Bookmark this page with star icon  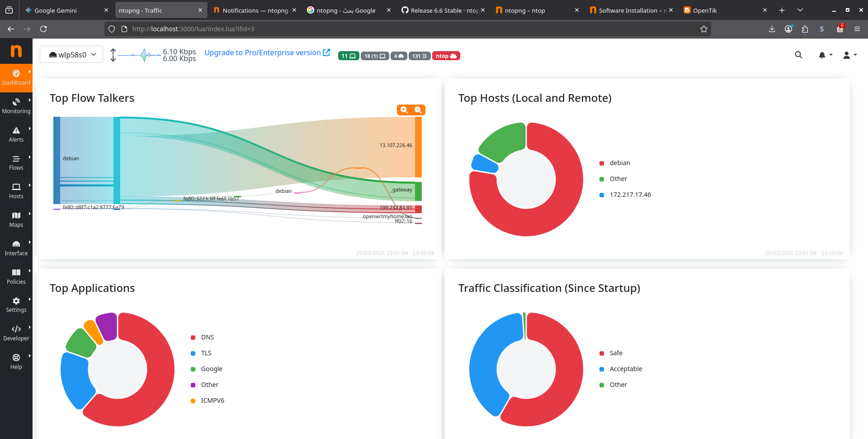[x=703, y=29]
